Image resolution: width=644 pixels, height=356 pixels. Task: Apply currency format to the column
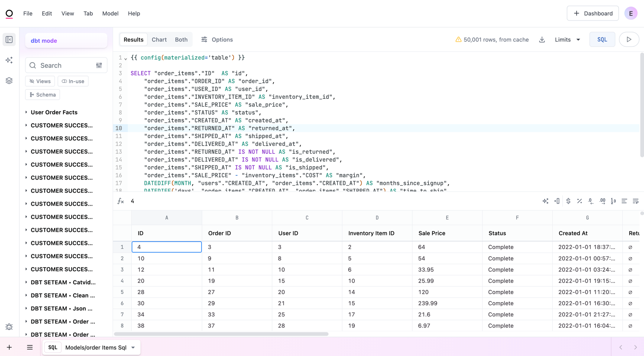(568, 201)
